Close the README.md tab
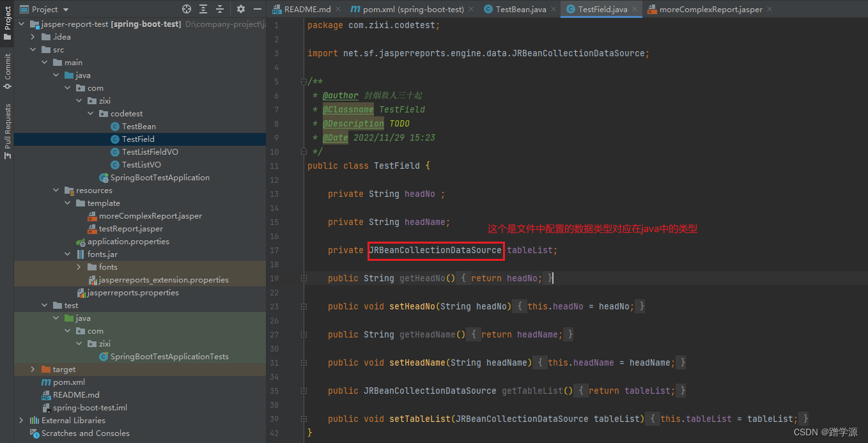 point(337,10)
